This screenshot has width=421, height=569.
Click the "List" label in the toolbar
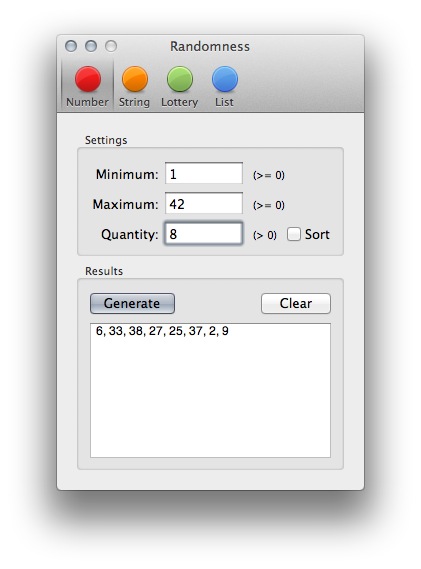224,102
